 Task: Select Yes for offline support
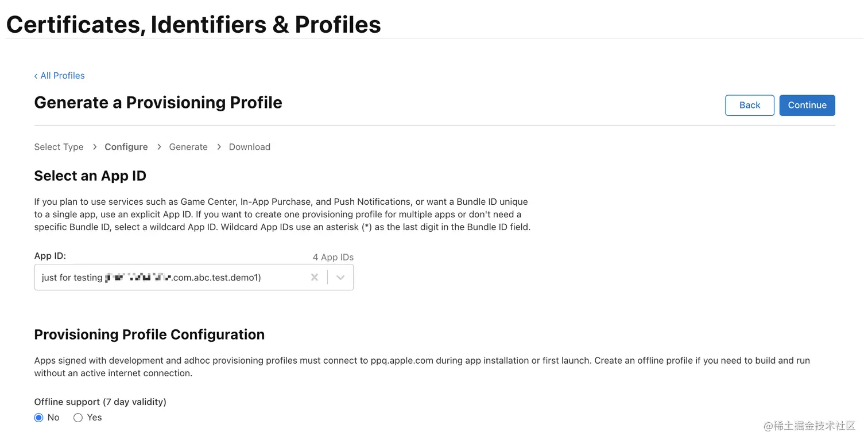(x=78, y=418)
